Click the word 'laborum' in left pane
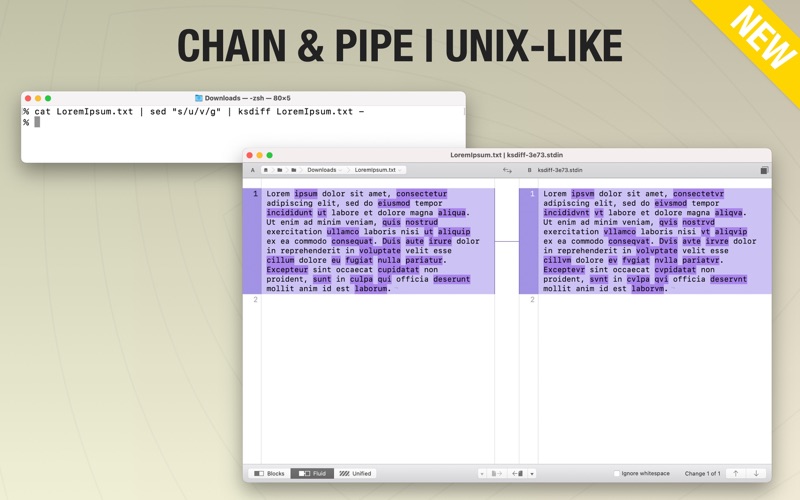800x500 pixels. click(x=371, y=289)
